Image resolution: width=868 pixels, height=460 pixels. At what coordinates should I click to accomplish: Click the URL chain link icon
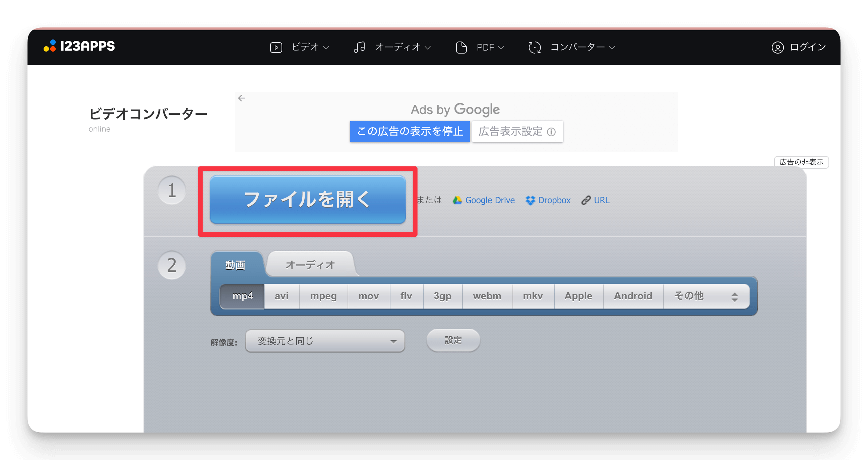pos(586,200)
